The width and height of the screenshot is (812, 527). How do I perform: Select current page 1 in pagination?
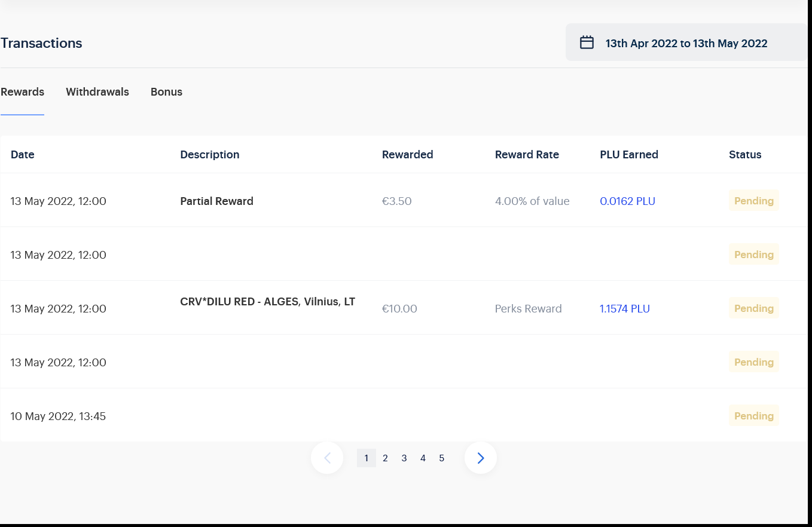[x=367, y=458]
